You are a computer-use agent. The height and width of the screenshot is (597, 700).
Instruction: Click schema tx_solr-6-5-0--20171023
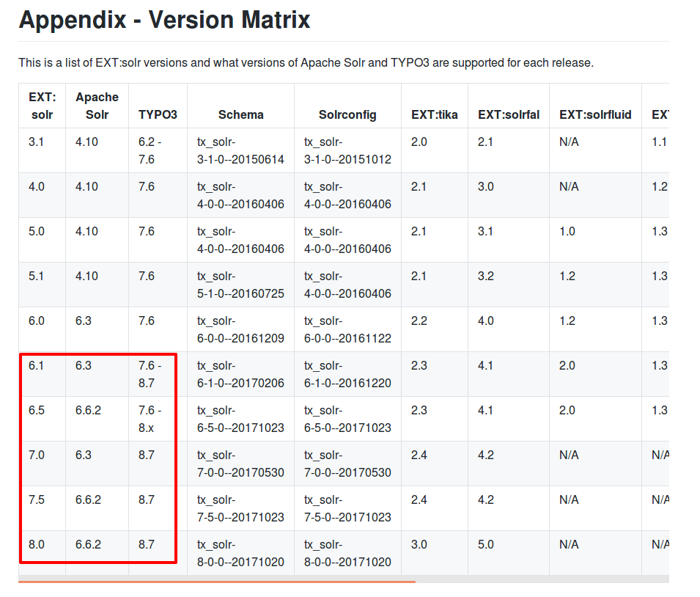click(x=240, y=419)
